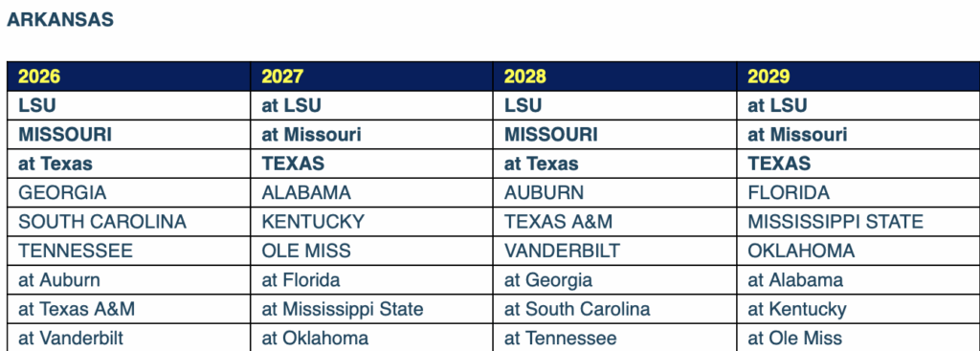Click the MISSISSIPPI STATE cell under 2029

pos(858,222)
